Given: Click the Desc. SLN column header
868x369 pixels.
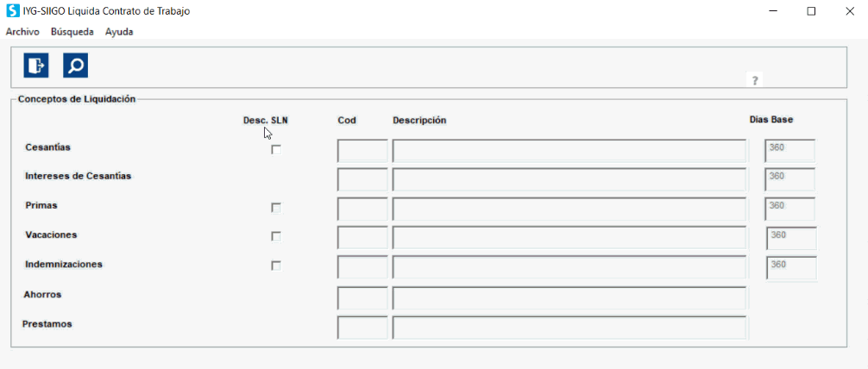Looking at the screenshot, I should tap(266, 120).
